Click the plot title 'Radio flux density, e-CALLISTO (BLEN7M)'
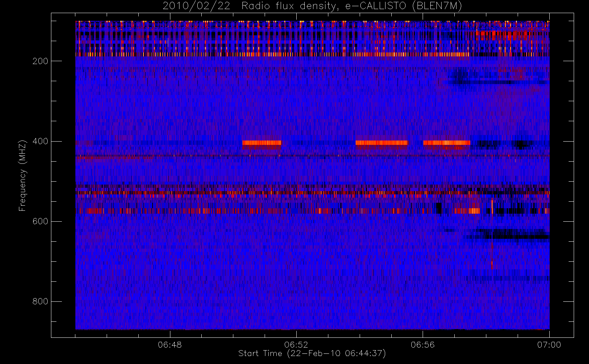The width and height of the screenshot is (589, 364). pyautogui.click(x=352, y=6)
